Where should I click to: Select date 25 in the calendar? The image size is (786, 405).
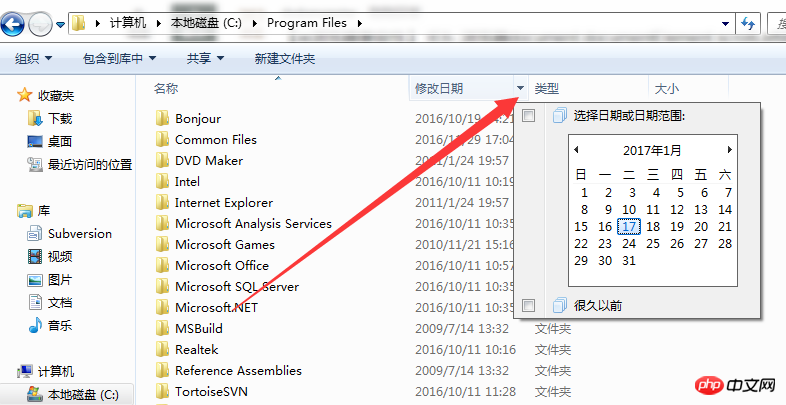pyautogui.click(x=653, y=244)
